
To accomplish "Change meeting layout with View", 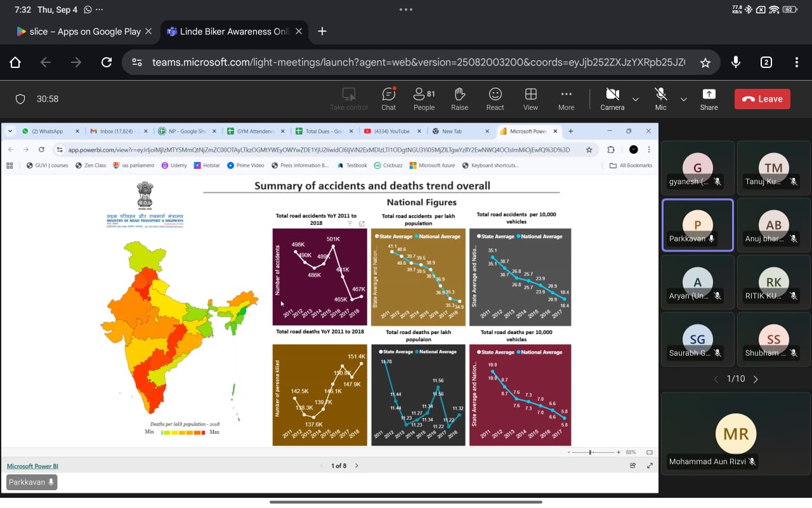I will point(530,98).
